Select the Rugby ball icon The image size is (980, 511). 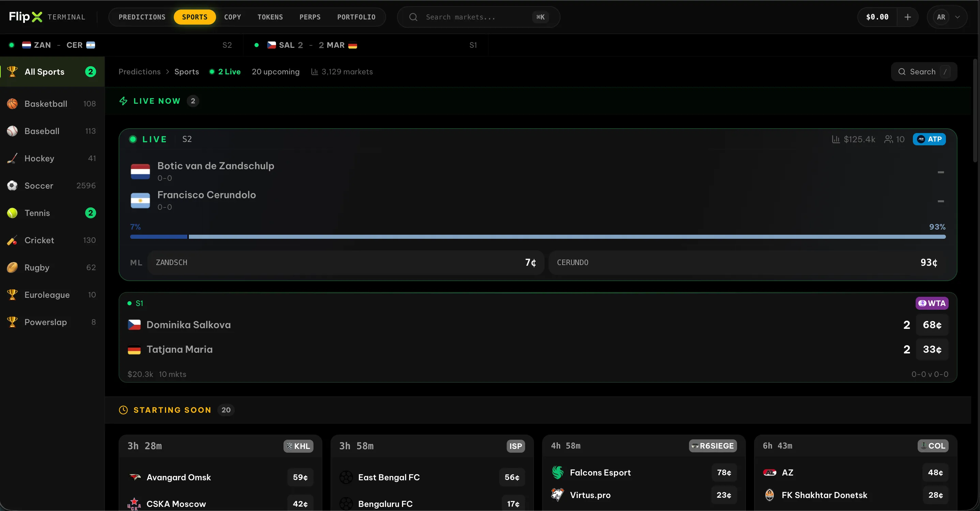click(12, 267)
